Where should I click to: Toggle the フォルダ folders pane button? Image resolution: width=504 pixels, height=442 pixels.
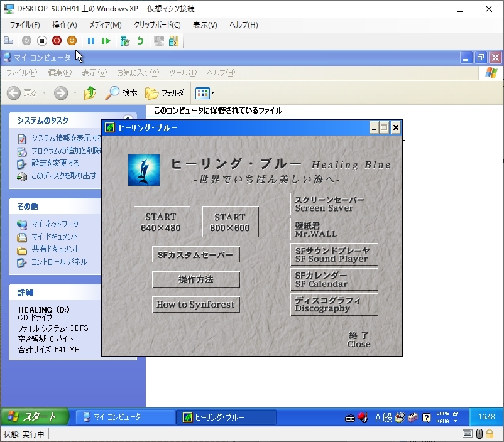164,93
